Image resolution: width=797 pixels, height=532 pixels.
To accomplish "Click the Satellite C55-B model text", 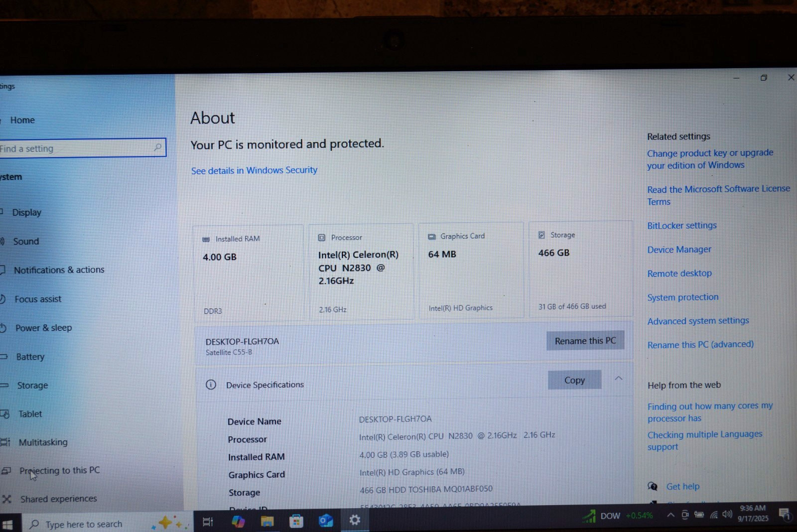I will [229, 352].
